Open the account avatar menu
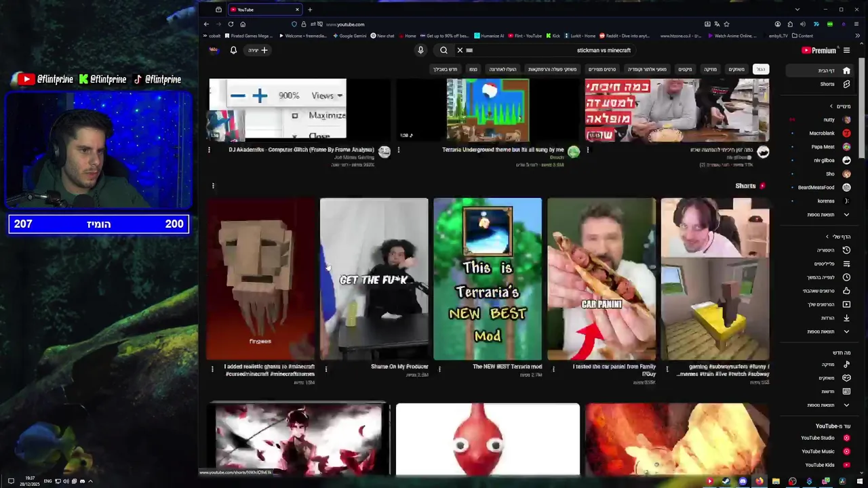The width and height of the screenshot is (868, 488). [214, 50]
